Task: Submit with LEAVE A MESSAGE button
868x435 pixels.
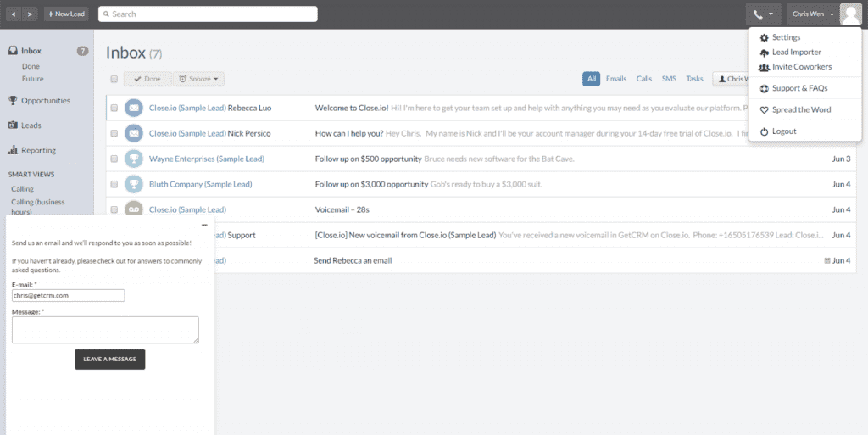Action: tap(110, 360)
